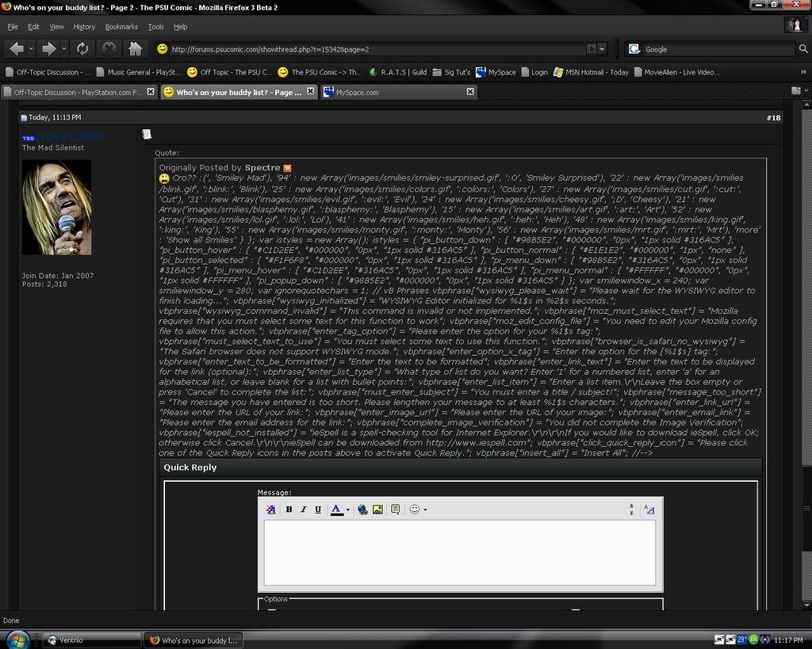Viewport: 812px width, 649px height.
Task: Open MSN Hotmail - Today bookmark
Action: 591,72
